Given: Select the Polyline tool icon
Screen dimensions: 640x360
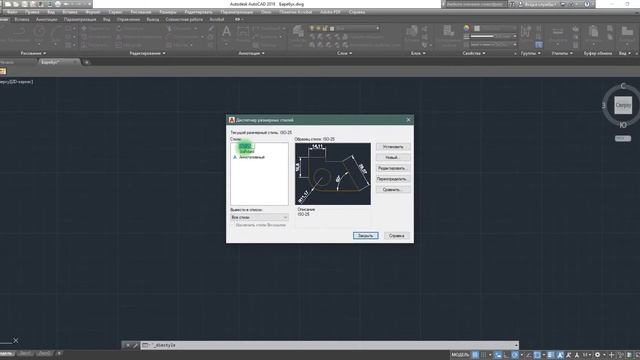Looking at the screenshot, I should (x=20, y=31).
